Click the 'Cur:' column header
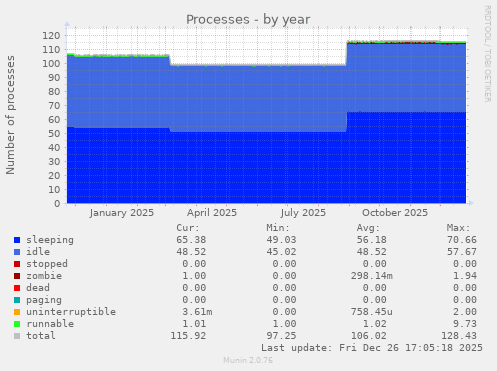 point(188,228)
